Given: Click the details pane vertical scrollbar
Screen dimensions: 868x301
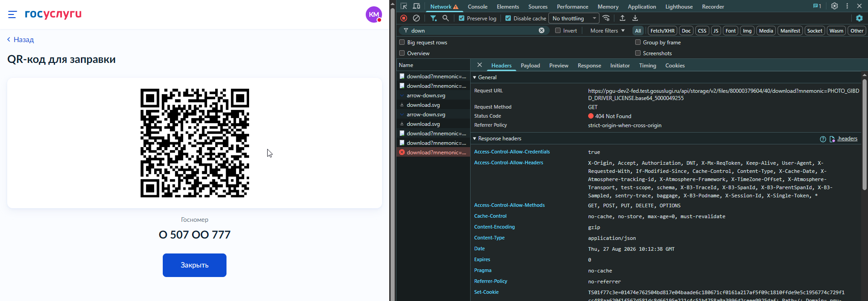Looking at the screenshot, I should 864,134.
